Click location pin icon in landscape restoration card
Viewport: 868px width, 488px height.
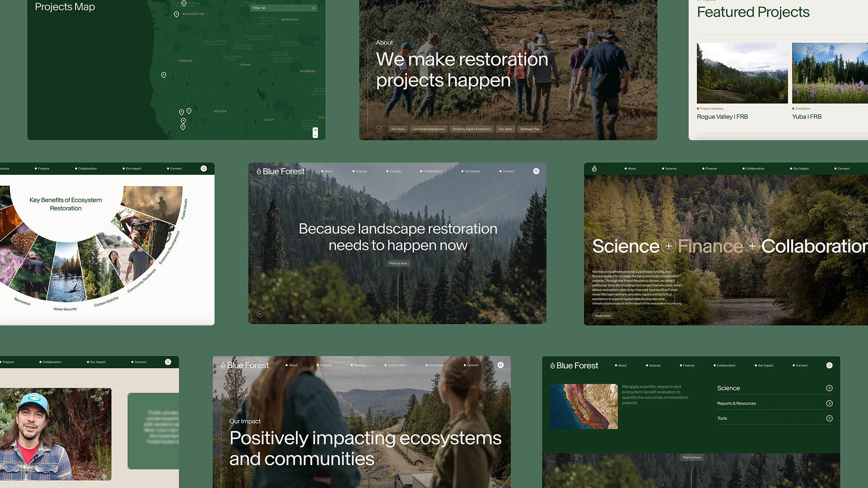537,314
